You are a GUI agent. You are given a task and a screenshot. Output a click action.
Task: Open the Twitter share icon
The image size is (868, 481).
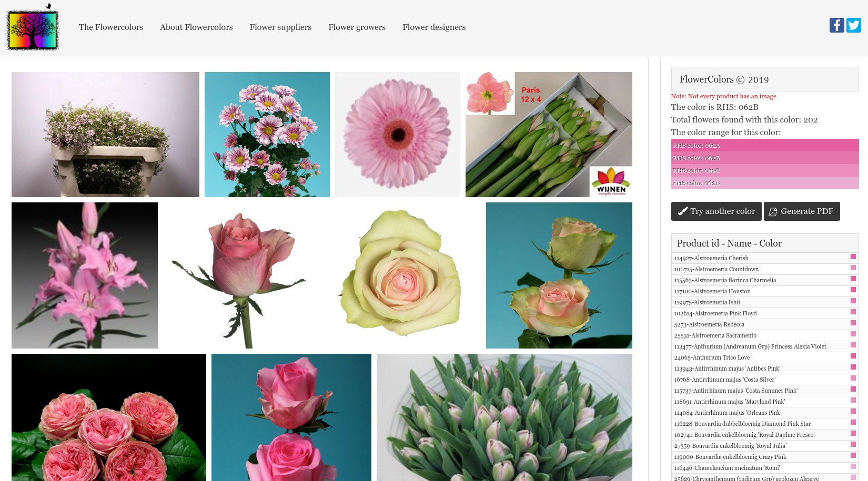click(853, 25)
